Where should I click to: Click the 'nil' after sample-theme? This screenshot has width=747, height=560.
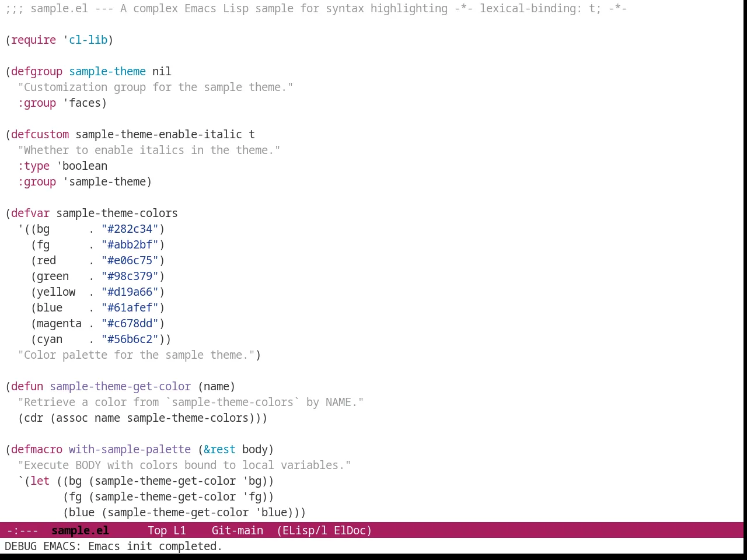(x=162, y=71)
